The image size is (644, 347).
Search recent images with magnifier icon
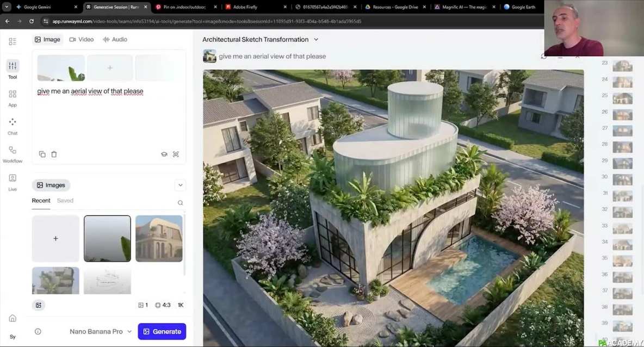[180, 203]
